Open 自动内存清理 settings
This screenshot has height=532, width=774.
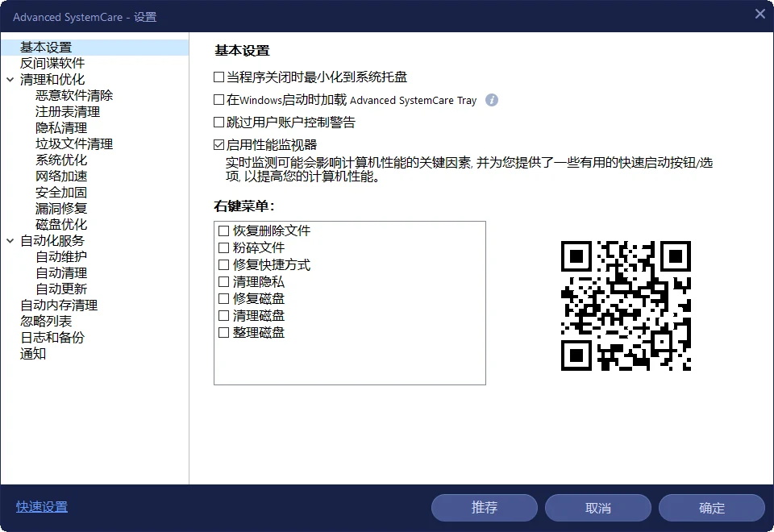59,305
